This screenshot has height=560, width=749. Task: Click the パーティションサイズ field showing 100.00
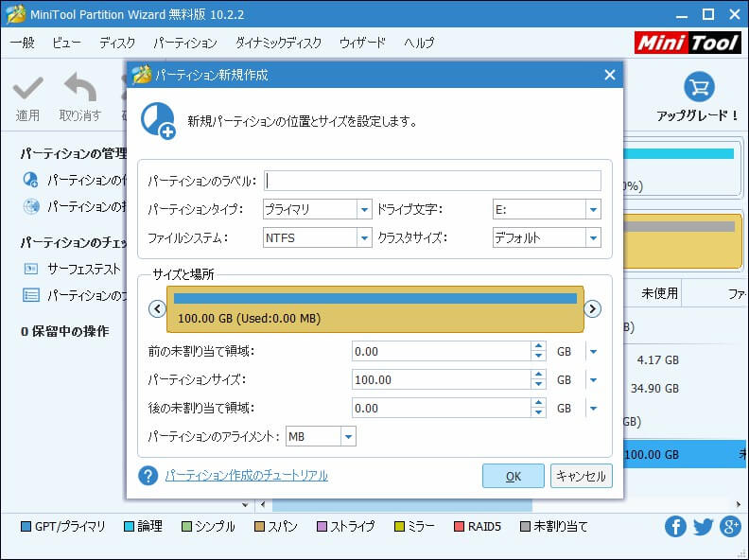click(441, 380)
